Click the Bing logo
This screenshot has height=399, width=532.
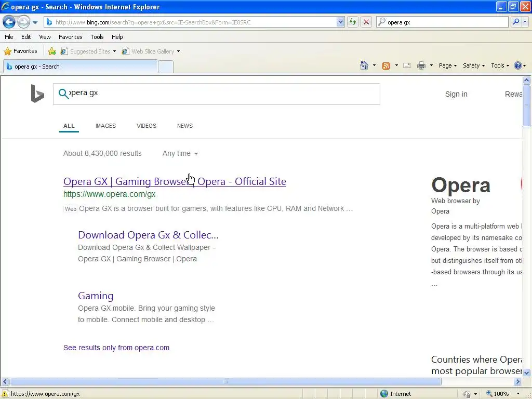tap(37, 94)
